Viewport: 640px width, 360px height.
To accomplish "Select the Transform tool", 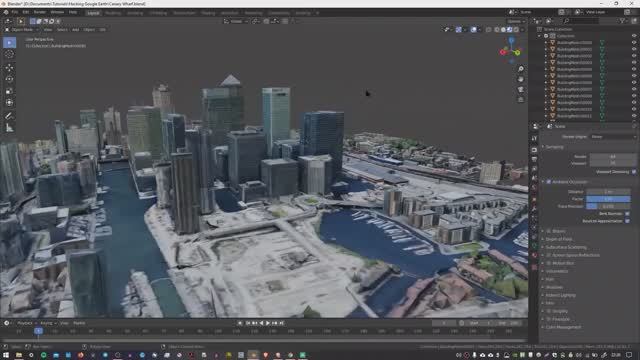I will [9, 103].
